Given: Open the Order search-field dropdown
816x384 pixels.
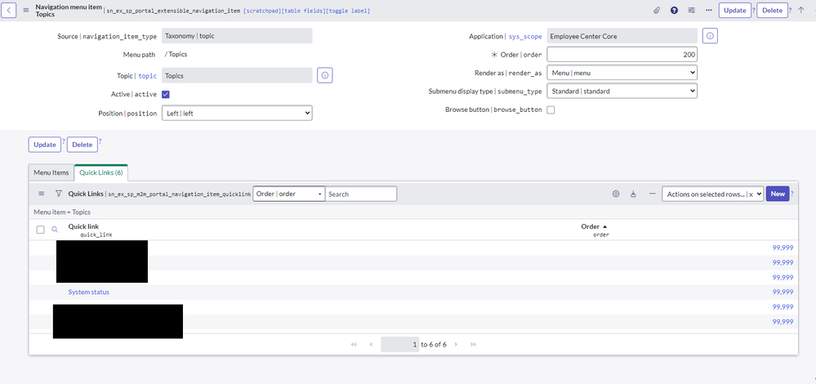Looking at the screenshot, I should point(289,194).
